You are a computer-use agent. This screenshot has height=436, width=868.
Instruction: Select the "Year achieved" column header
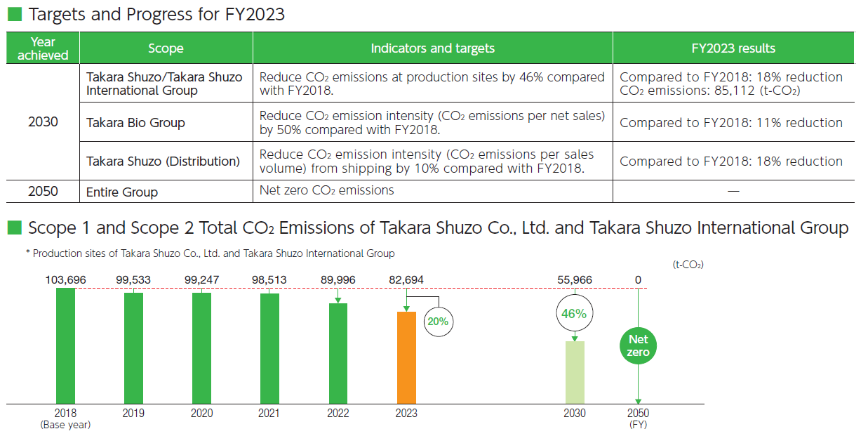tap(44, 48)
